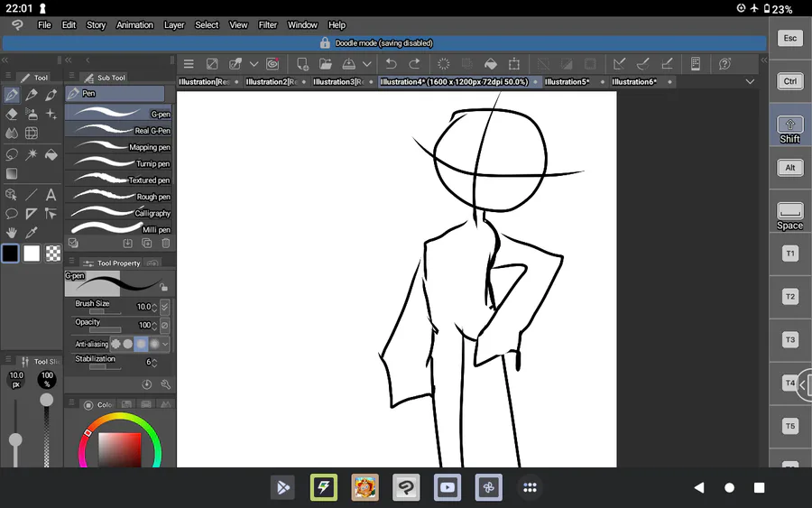Toggle Brush Size checkmark setting button
Screen dimensions: 812x508
click(165, 307)
